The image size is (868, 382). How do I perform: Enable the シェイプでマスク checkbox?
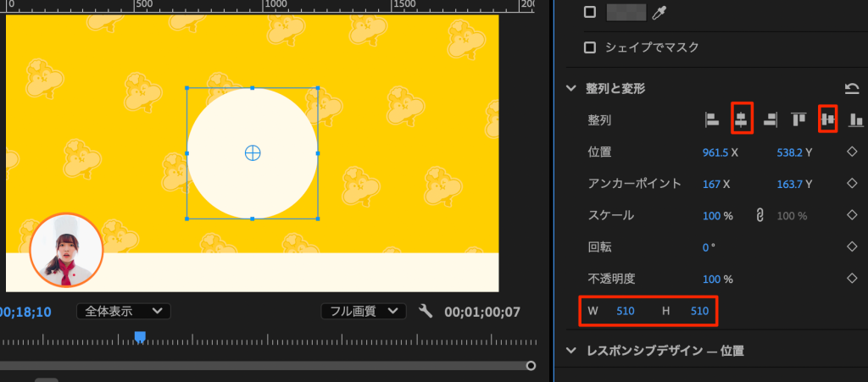(591, 47)
